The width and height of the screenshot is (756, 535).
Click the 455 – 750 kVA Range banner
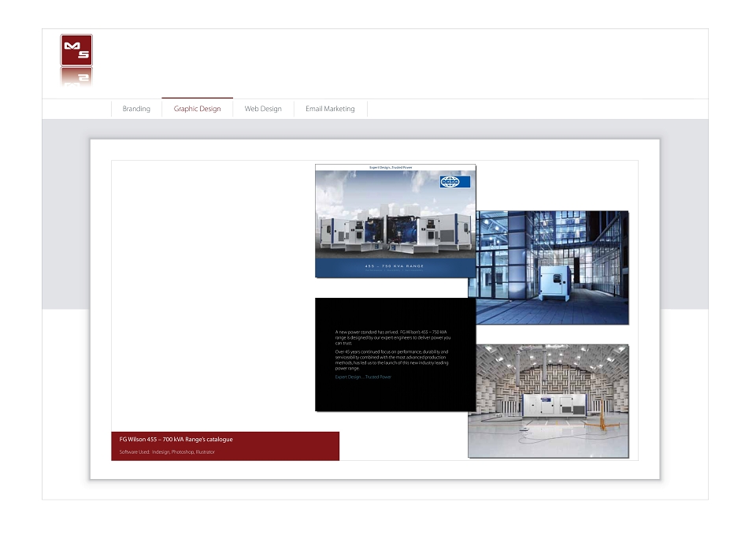coord(395,266)
